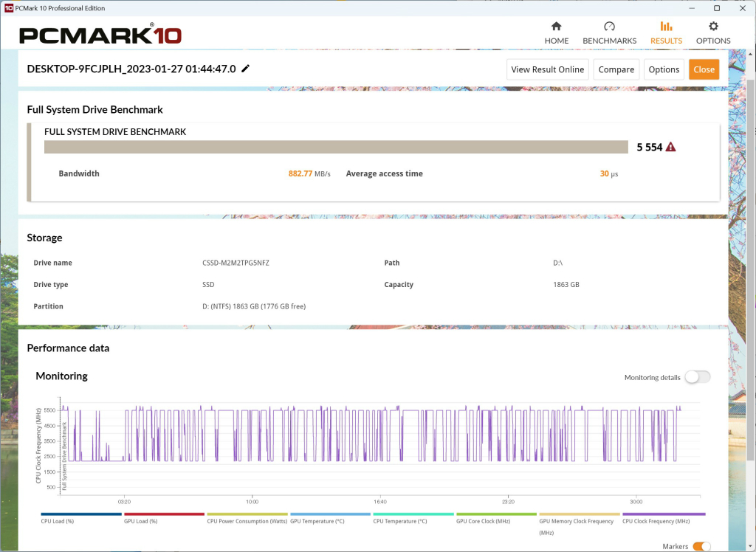The height and width of the screenshot is (552, 756).
Task: Click the Full System Drive Benchmark score bar
Action: [336, 147]
